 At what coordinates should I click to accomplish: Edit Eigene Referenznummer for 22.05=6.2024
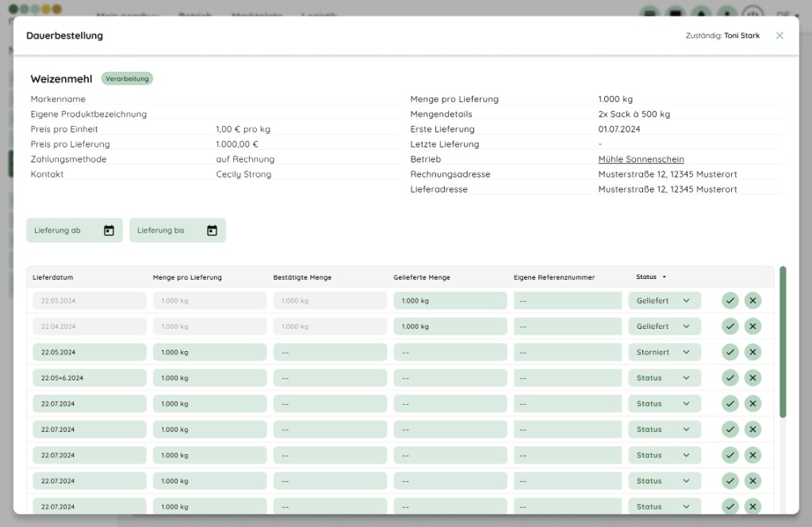568,378
